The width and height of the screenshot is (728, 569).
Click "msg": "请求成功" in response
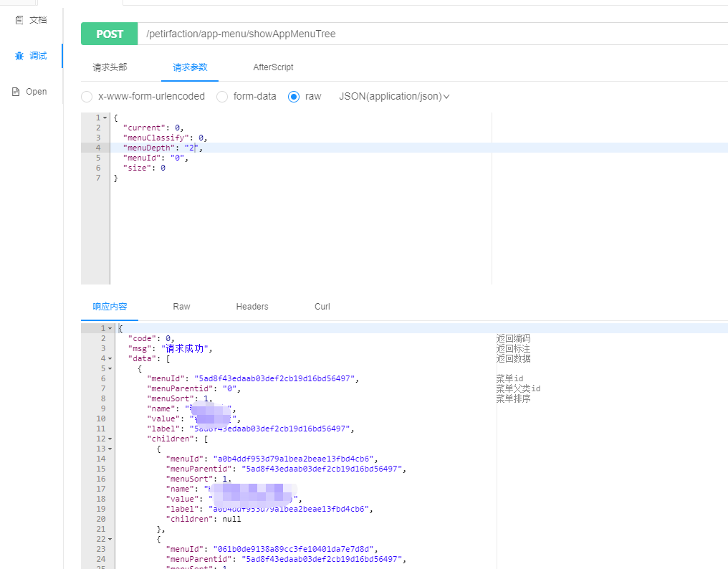coord(170,348)
